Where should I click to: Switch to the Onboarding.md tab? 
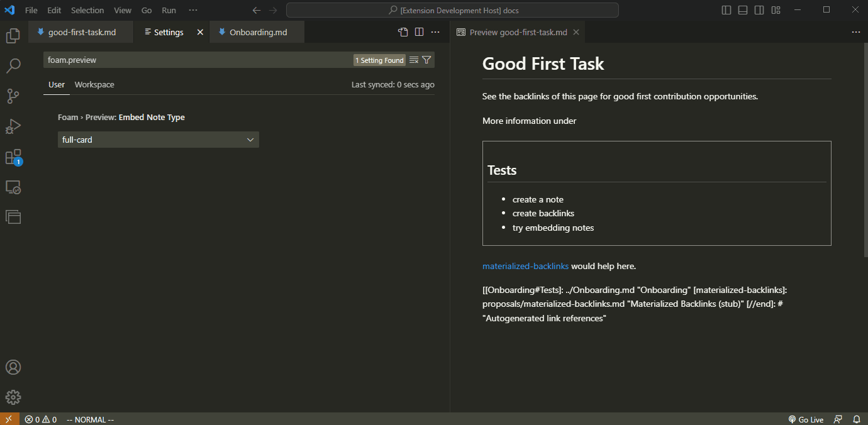(x=257, y=31)
